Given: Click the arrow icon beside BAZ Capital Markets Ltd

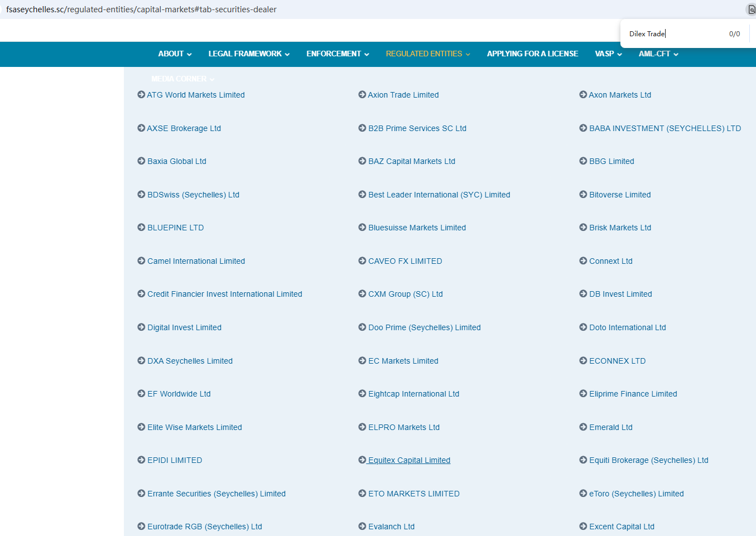Looking at the screenshot, I should [362, 161].
